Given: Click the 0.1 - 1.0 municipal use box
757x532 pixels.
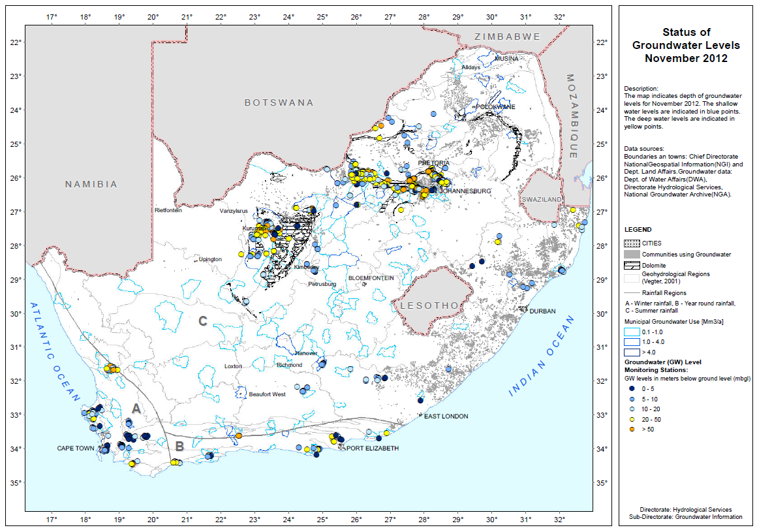Looking at the screenshot, I should [632, 332].
